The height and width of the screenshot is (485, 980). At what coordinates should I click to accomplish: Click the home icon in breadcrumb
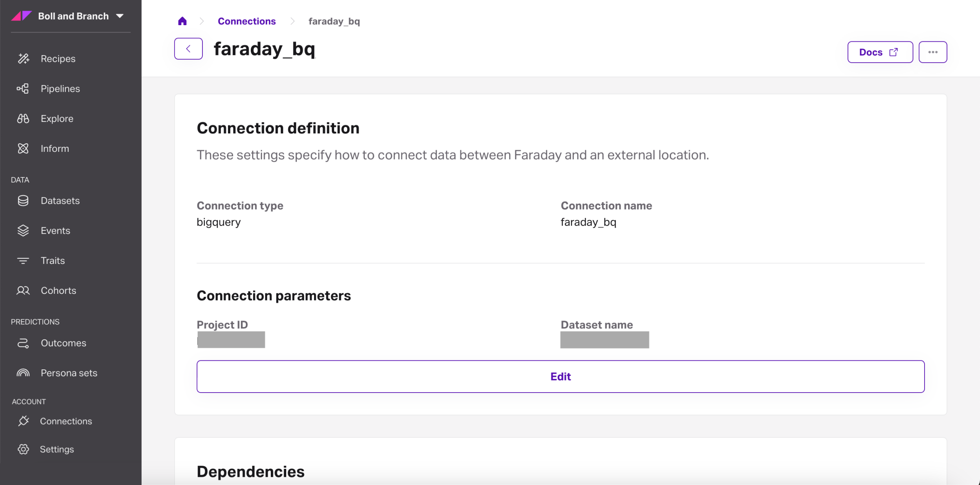click(182, 21)
